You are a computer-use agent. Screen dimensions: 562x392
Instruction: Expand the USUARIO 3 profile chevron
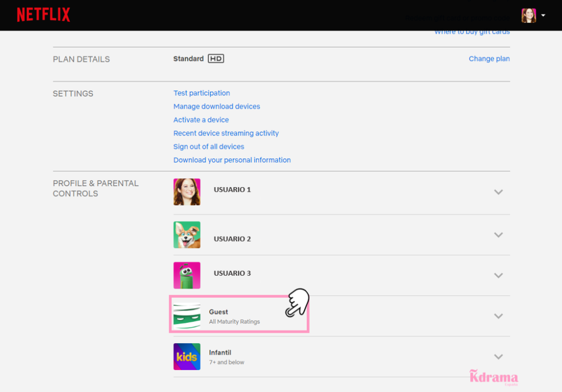tap(498, 275)
